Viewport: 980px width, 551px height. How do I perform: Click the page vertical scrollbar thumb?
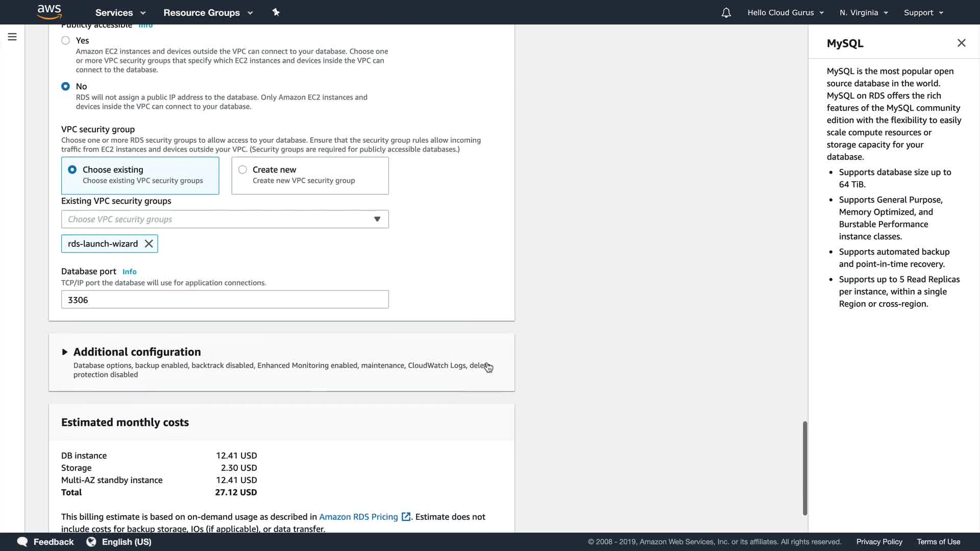coord(805,468)
